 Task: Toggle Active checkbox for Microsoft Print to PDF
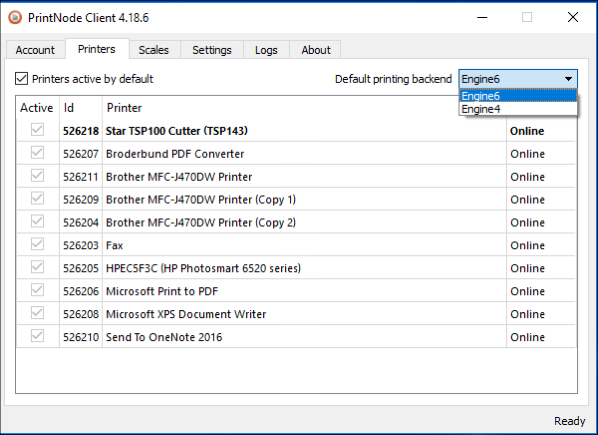pyautogui.click(x=37, y=290)
